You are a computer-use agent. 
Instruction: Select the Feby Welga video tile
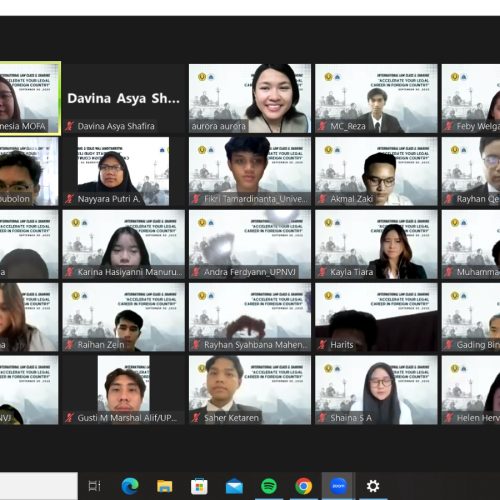pos(471,98)
